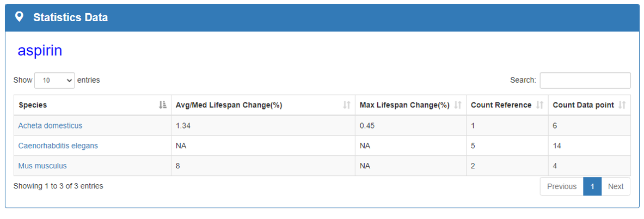
Task: Click the Count Reference sort icon
Action: click(540, 105)
